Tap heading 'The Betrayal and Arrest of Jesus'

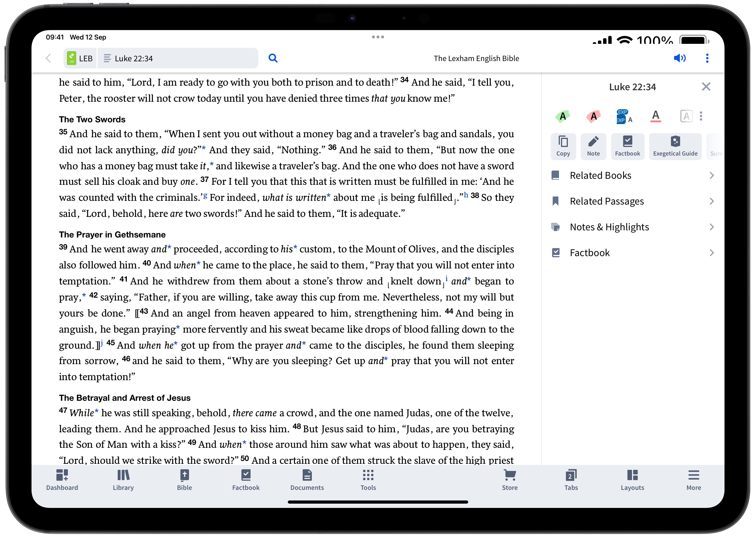(125, 398)
